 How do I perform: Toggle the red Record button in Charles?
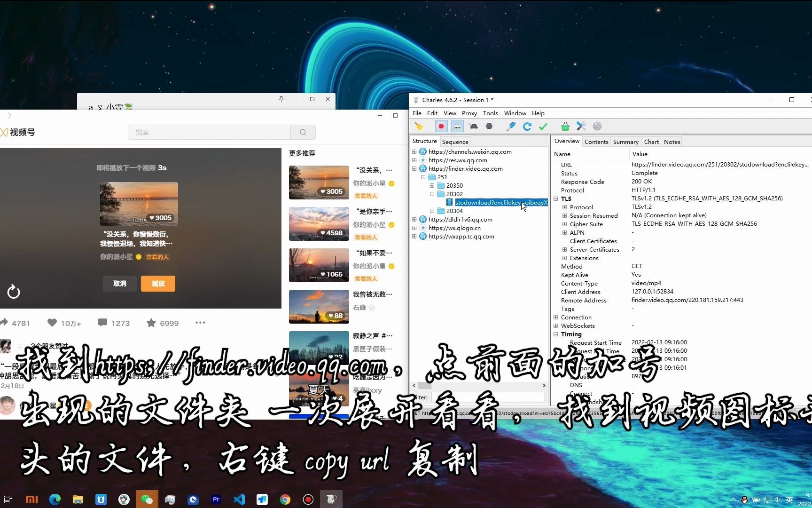click(441, 126)
